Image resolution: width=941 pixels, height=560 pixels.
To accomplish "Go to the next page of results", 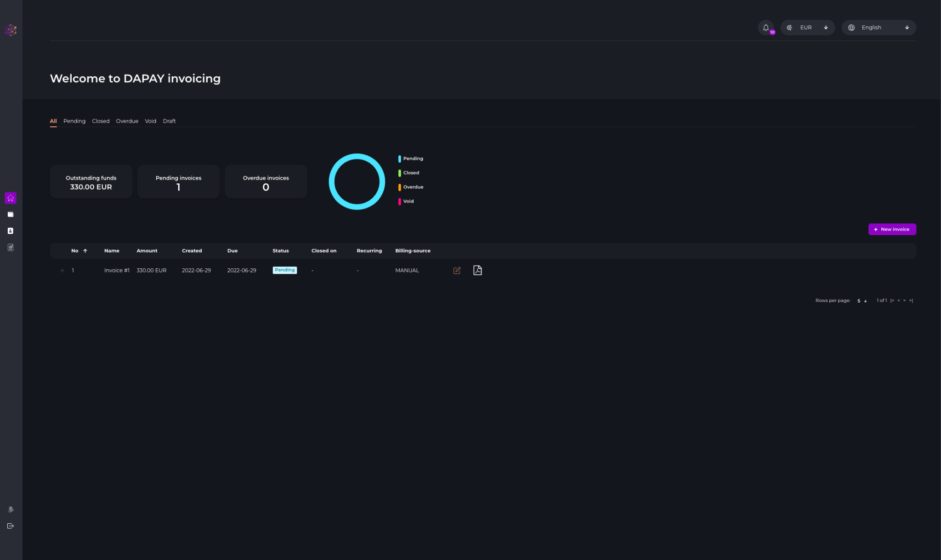I will [904, 301].
